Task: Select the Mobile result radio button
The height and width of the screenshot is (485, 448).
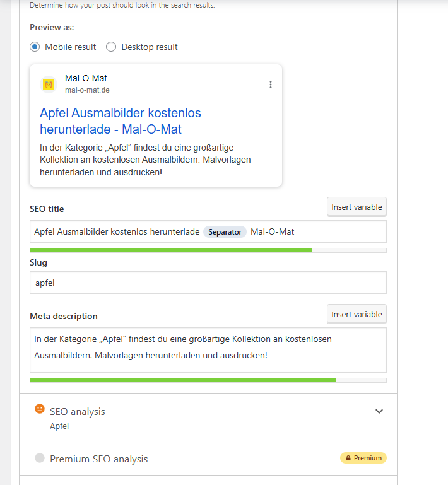Action: coord(35,47)
